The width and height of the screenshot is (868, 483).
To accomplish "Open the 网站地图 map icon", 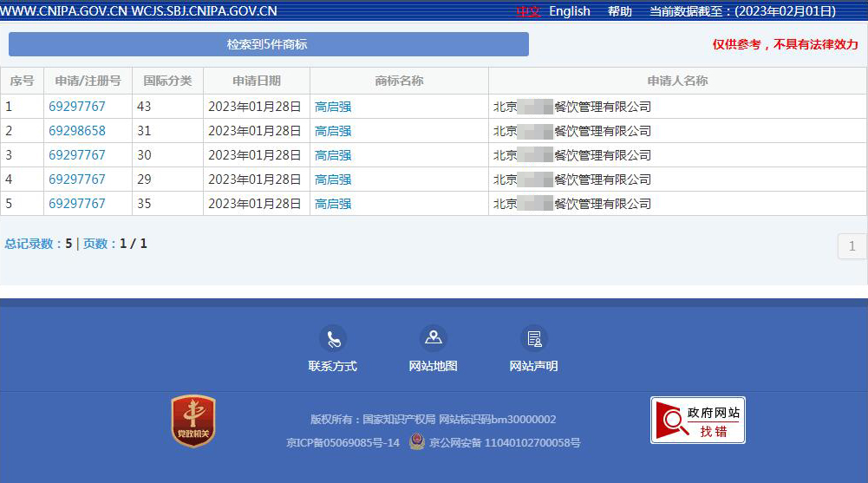I will coord(433,338).
